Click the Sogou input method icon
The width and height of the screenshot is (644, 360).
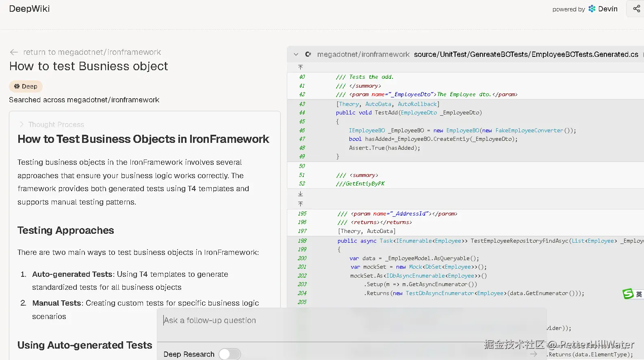(x=628, y=294)
